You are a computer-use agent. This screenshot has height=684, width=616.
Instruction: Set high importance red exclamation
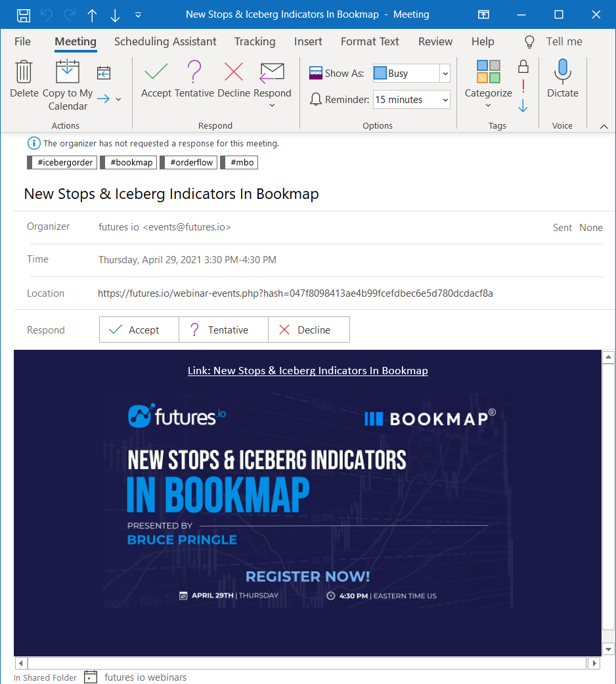pyautogui.click(x=523, y=87)
